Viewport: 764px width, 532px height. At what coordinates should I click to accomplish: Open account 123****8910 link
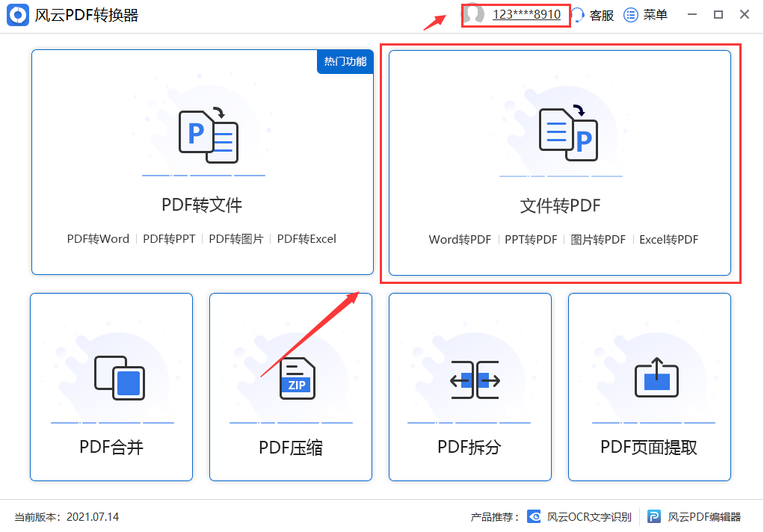click(526, 15)
